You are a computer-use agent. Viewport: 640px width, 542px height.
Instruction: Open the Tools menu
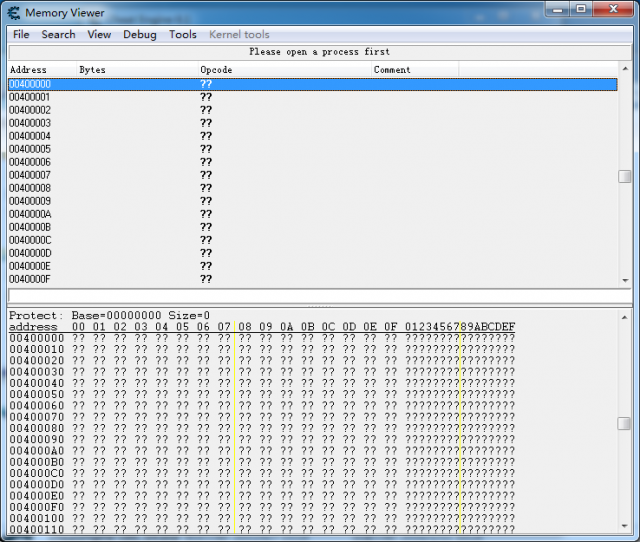[183, 34]
